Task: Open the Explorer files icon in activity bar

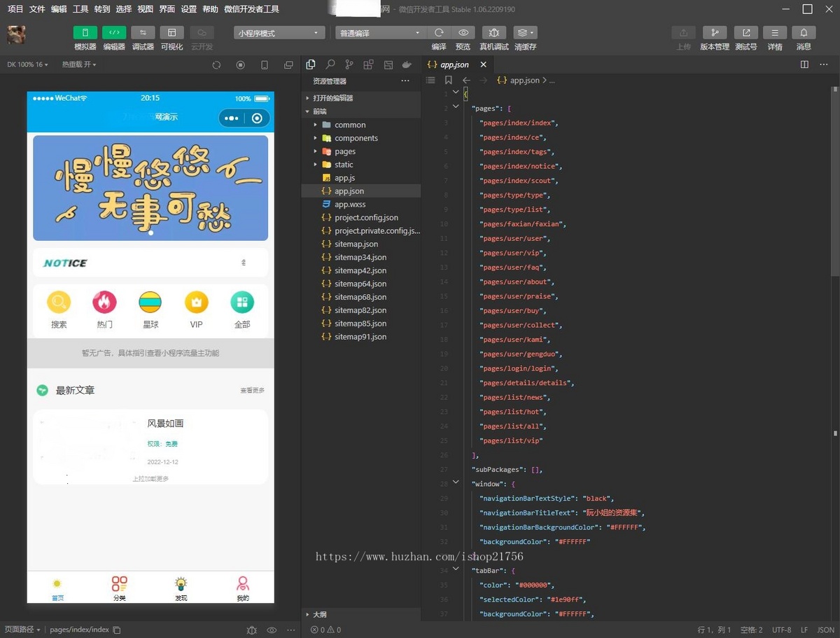Action: pos(311,64)
